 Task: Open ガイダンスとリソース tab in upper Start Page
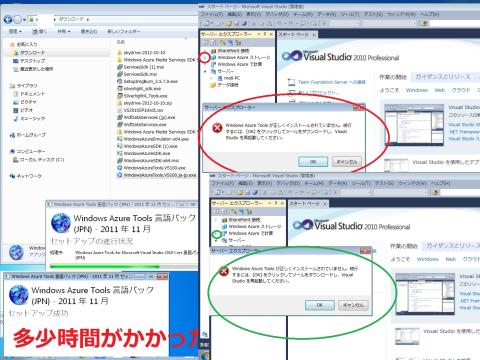[x=443, y=77]
